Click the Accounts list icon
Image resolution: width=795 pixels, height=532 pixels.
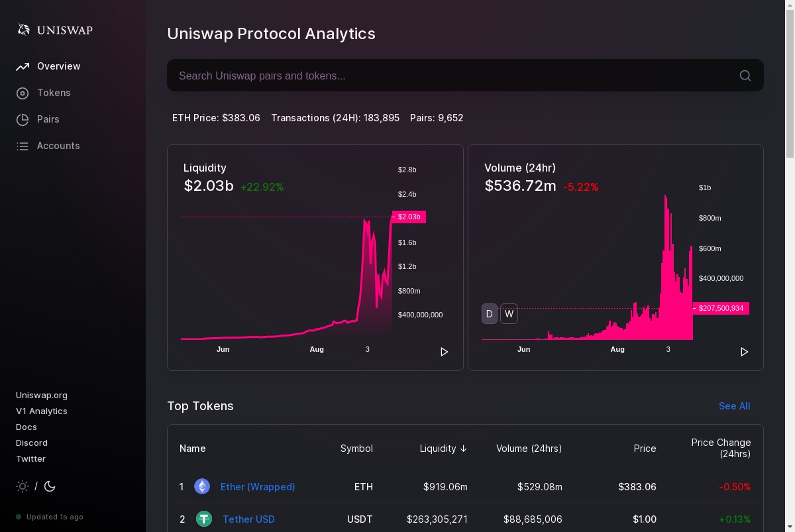(23, 146)
